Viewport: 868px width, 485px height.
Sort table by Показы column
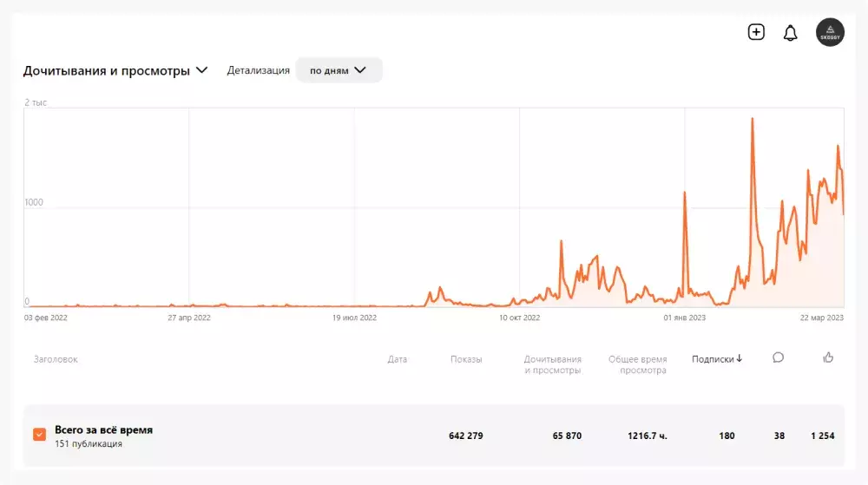click(466, 359)
